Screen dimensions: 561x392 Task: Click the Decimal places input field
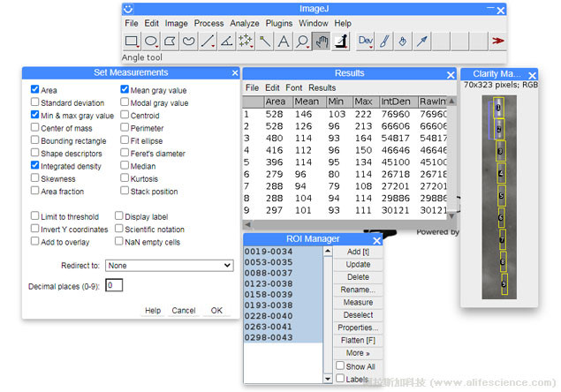point(114,285)
